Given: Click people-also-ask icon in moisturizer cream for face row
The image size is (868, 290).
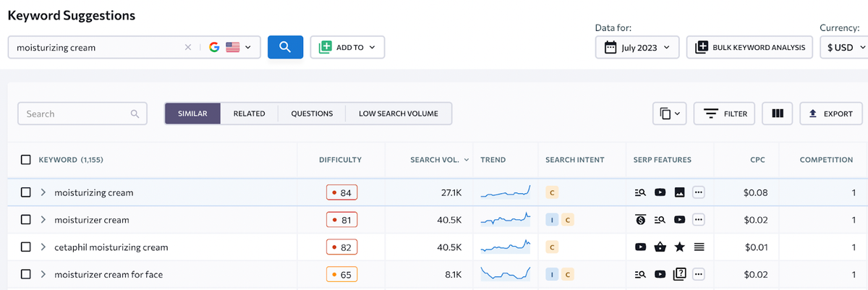Looking at the screenshot, I should [x=679, y=274].
